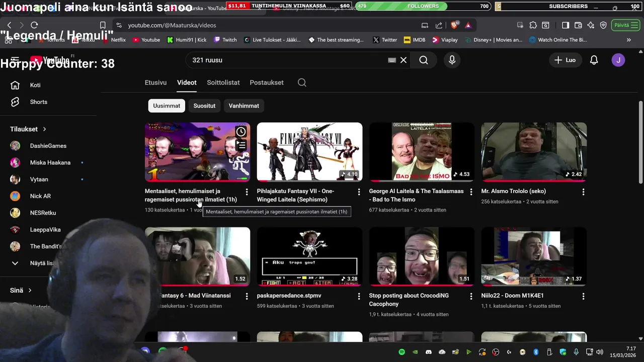Switch to the Postaukset channel tab
Screen dimensions: 644x362
(x=267, y=82)
